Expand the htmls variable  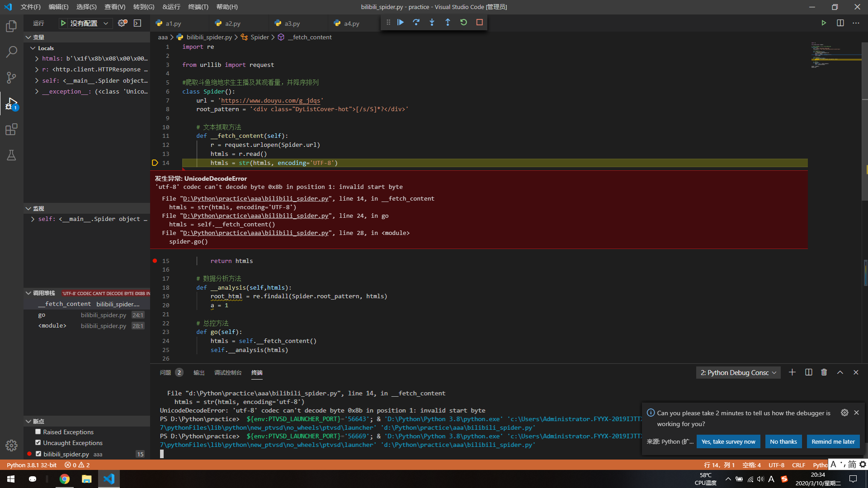coord(37,59)
